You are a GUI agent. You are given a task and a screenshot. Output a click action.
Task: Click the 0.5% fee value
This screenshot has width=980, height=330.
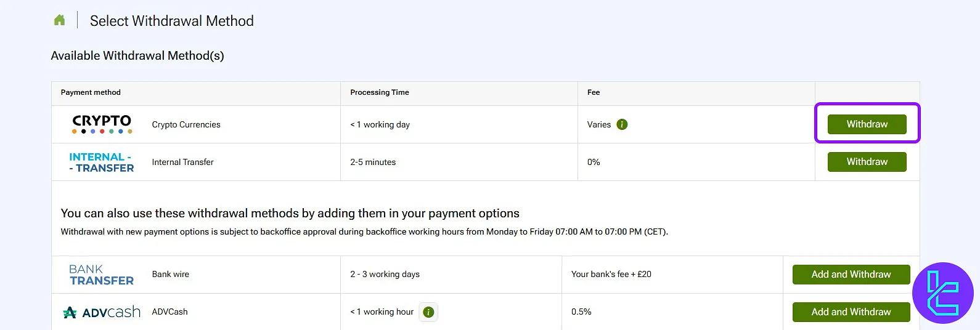tap(581, 312)
